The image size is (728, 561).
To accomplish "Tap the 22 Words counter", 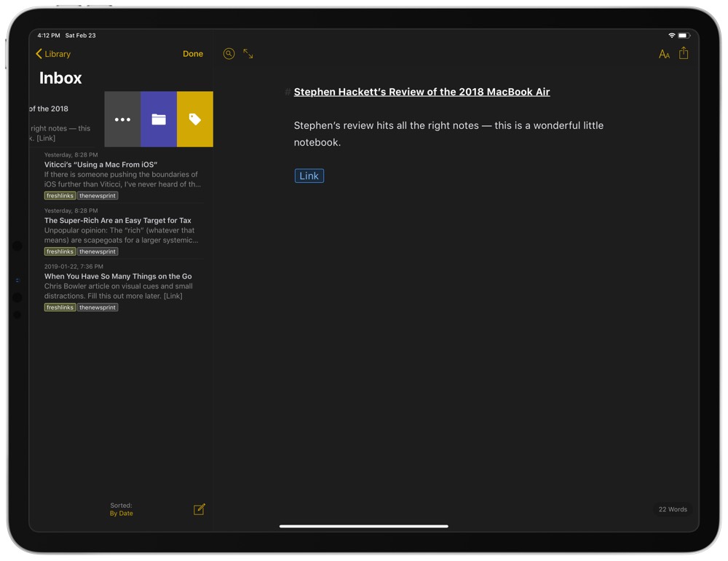I will coord(673,509).
